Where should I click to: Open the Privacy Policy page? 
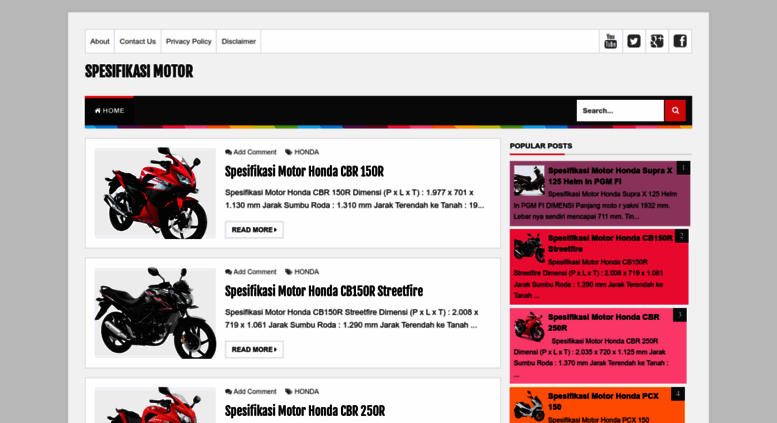coord(188,42)
